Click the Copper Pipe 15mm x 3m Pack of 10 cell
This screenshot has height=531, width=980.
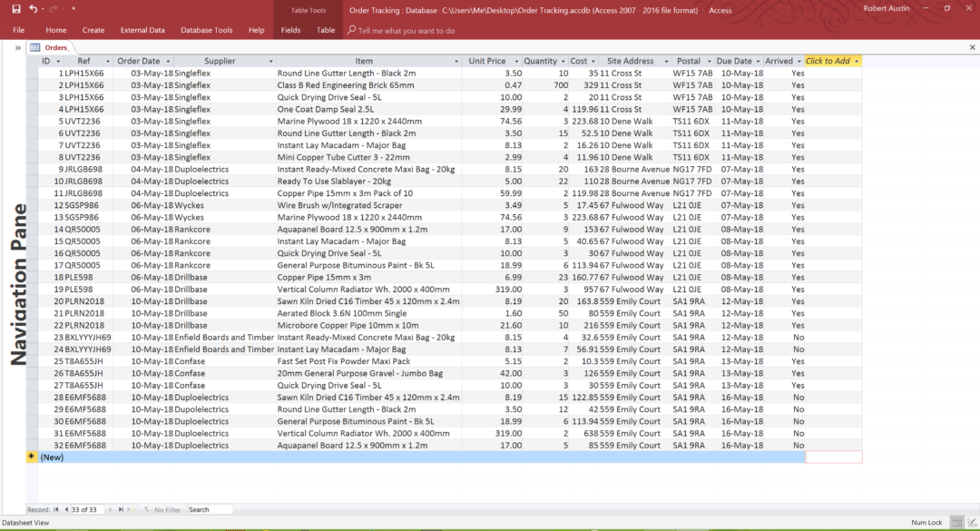point(368,193)
